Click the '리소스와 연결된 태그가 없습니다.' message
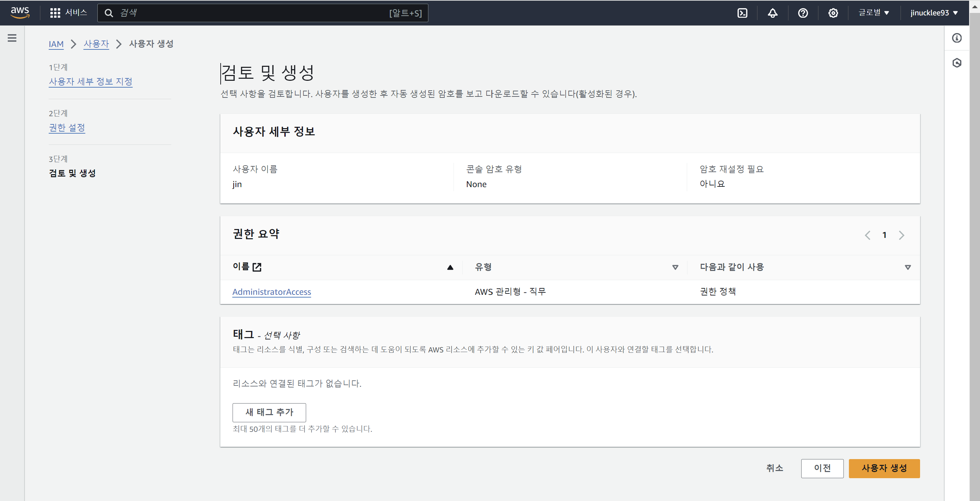Screen dimensions: 980x501 tap(297, 383)
